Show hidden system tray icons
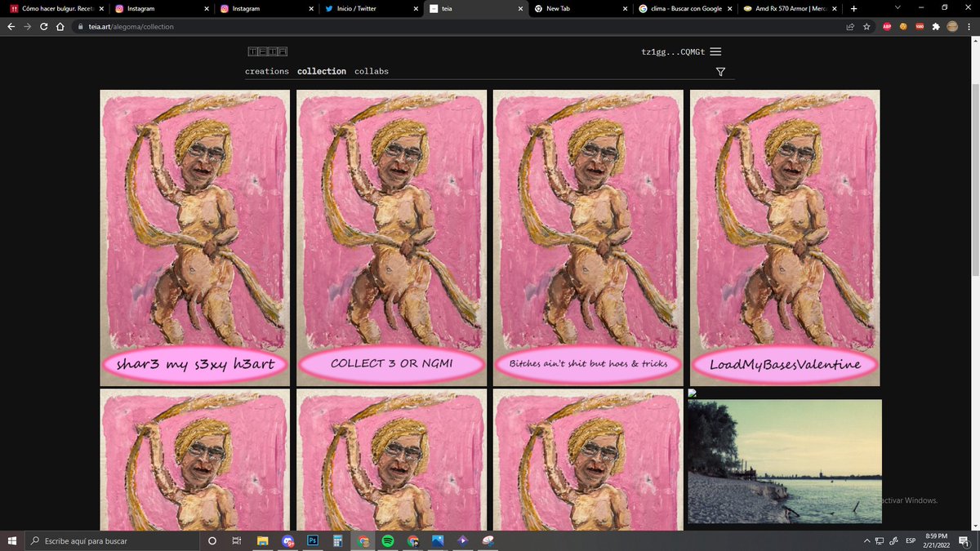The image size is (980, 551). tap(866, 540)
